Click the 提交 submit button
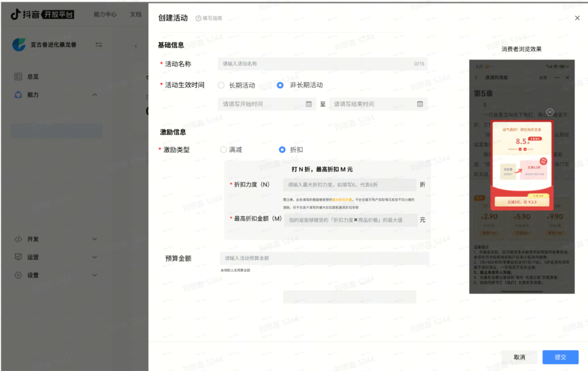Screen dimensions: 588x371 [560, 357]
